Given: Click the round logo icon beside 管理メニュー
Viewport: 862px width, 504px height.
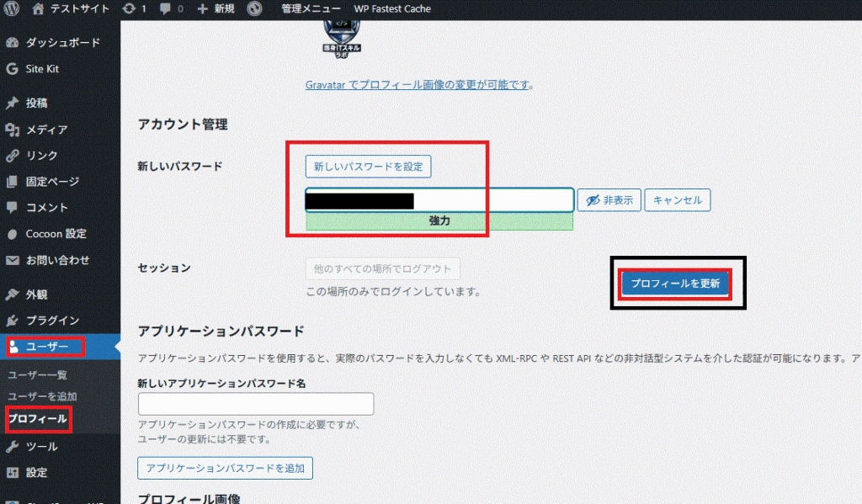Looking at the screenshot, I should click(x=254, y=8).
